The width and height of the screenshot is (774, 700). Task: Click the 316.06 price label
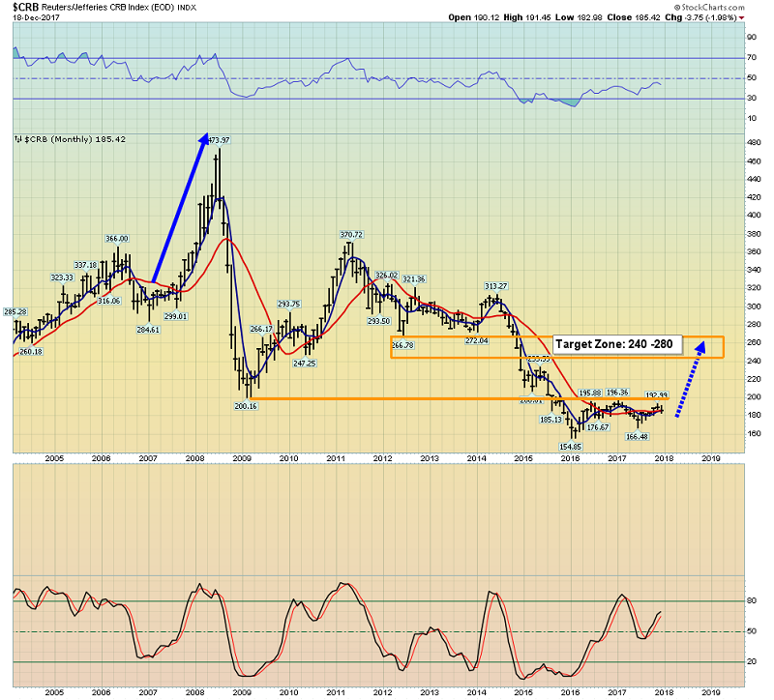pyautogui.click(x=109, y=301)
